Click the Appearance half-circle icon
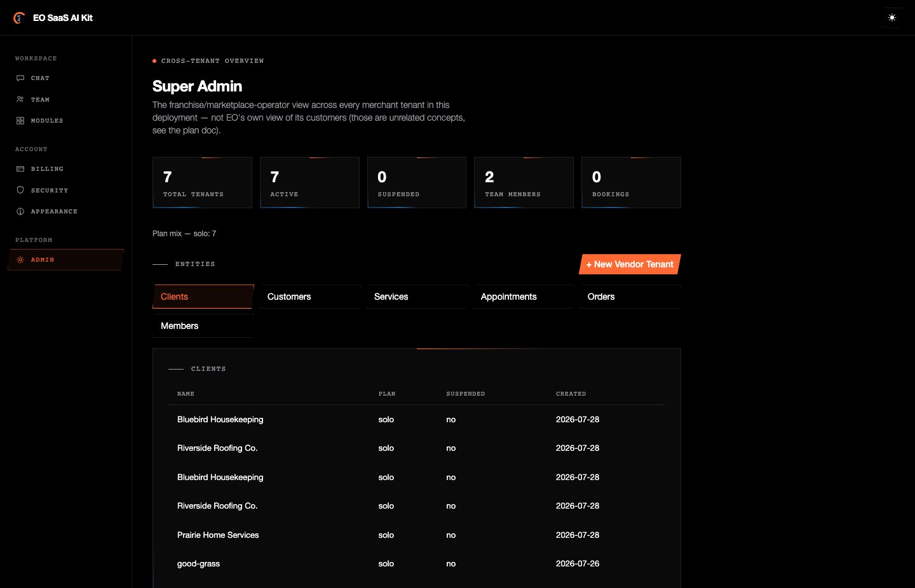The image size is (915, 588). click(x=20, y=211)
